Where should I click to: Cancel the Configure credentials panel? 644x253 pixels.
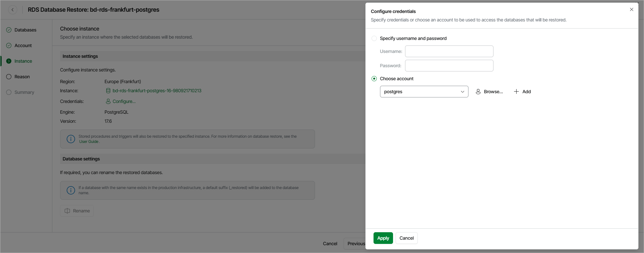406,238
